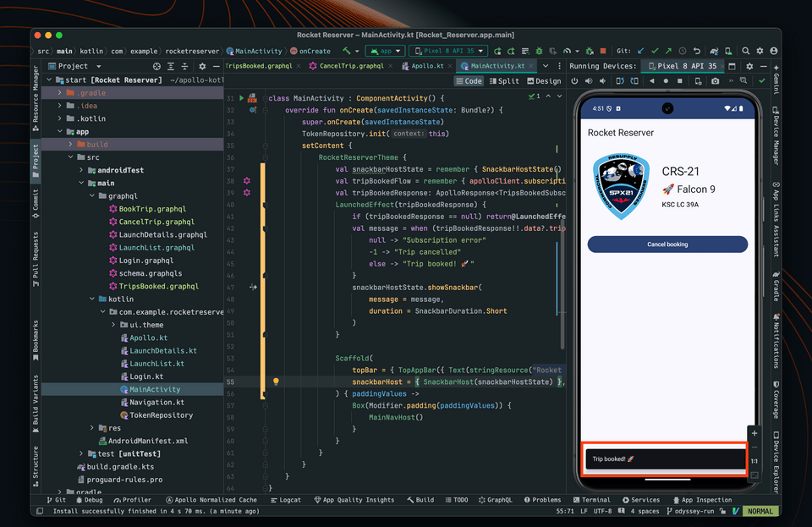This screenshot has width=812, height=527.
Task: Click the Expand All icon in Project panel
Action: (171, 66)
